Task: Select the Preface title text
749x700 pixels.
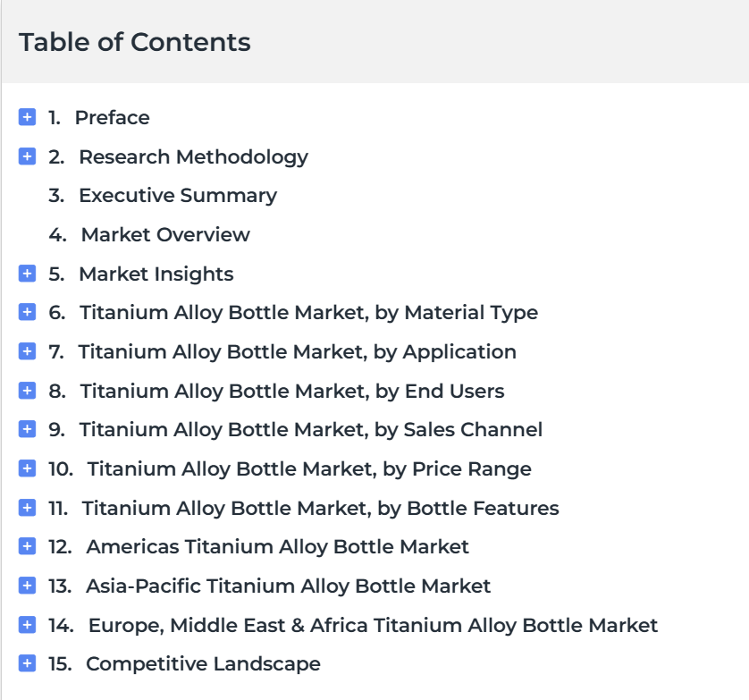Action: (113, 117)
